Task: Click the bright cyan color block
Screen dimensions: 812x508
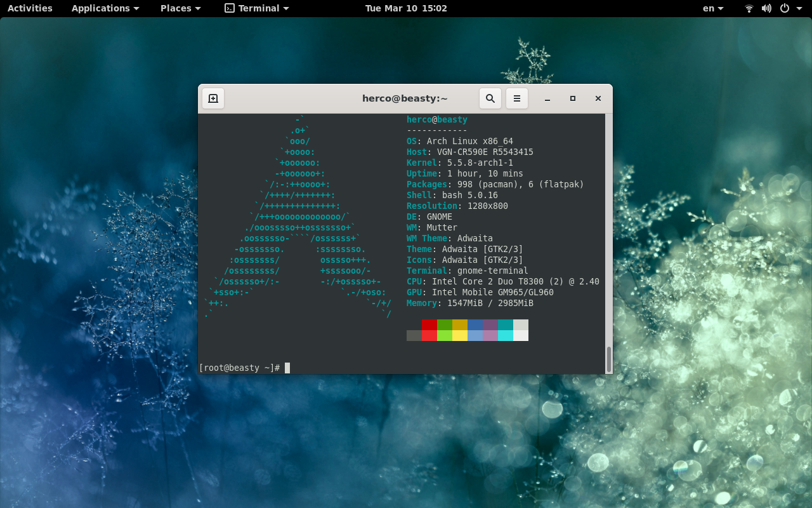Action: (506, 335)
